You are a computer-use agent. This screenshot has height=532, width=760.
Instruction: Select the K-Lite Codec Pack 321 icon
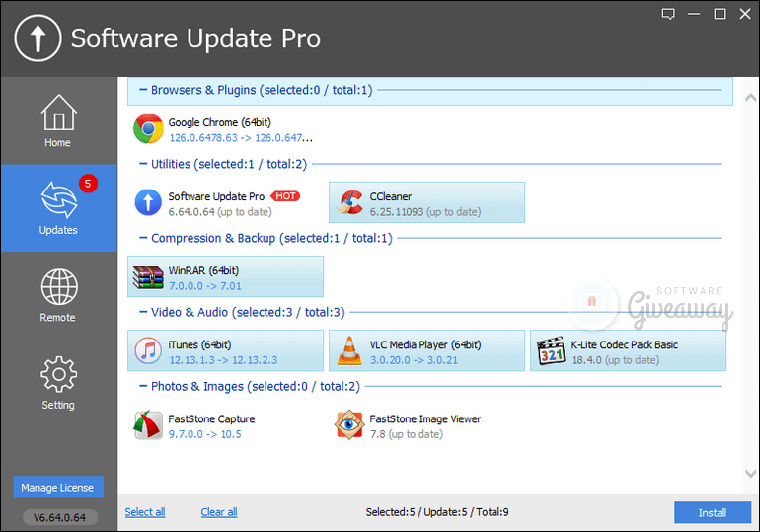pyautogui.click(x=551, y=350)
